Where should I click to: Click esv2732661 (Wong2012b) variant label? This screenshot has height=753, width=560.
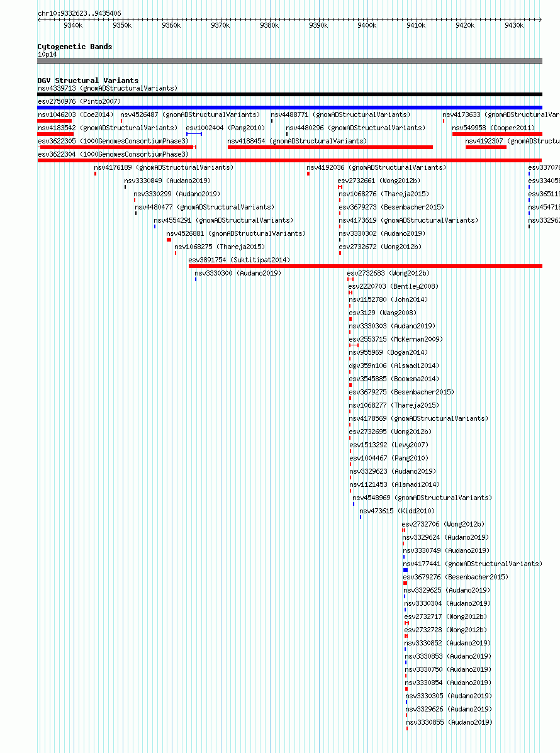[379, 181]
